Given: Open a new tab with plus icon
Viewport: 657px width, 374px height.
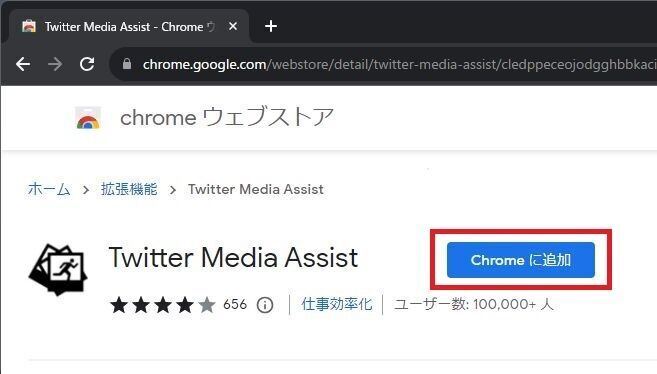Looking at the screenshot, I should coord(271,26).
